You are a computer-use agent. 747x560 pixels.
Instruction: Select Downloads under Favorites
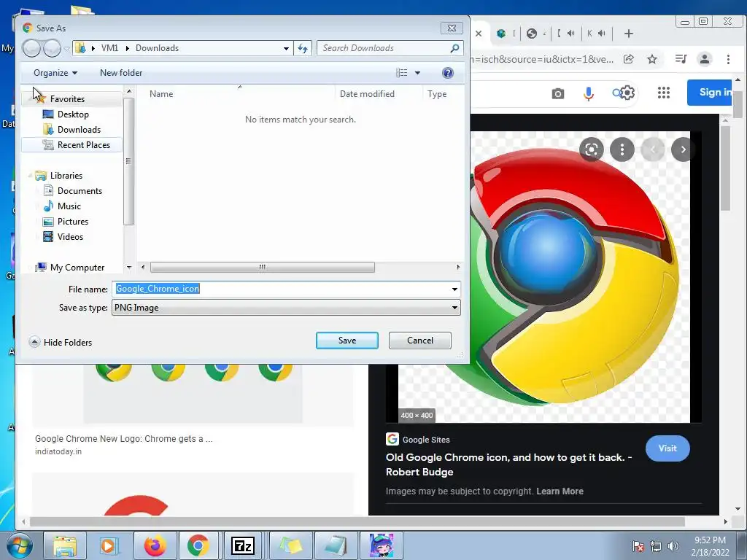[79, 130]
